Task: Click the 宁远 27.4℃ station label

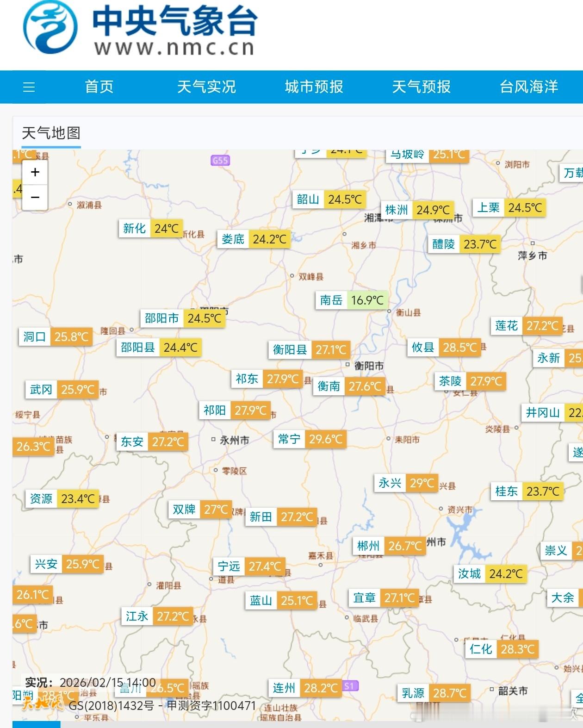Action: pos(249,566)
